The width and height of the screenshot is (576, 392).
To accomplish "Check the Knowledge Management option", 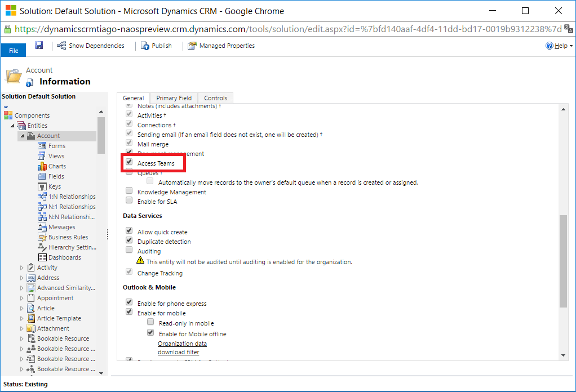I will click(x=129, y=191).
